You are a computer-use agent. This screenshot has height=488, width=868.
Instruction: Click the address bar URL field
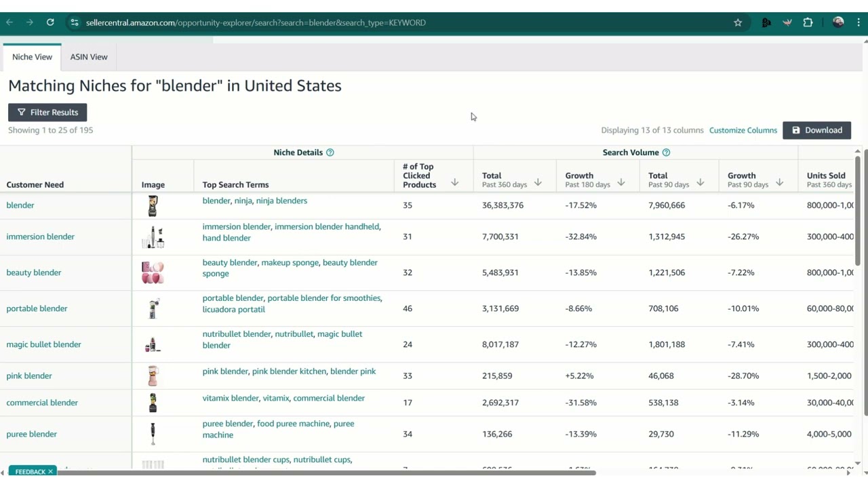point(407,22)
